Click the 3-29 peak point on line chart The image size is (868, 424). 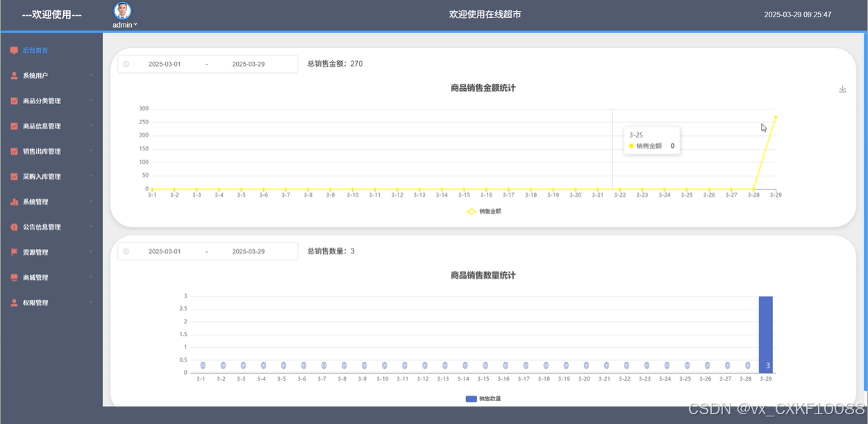(776, 117)
